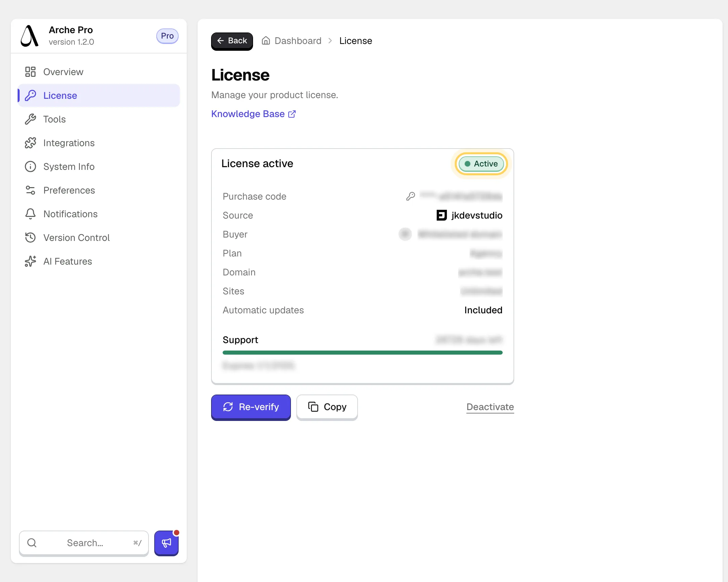Click the blurred buyer avatar
728x582 pixels.
[x=405, y=234]
